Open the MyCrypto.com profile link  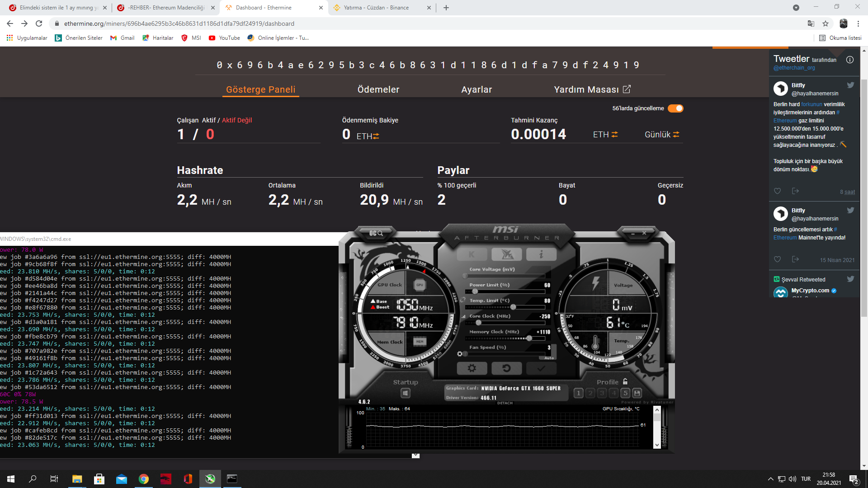tap(810, 291)
